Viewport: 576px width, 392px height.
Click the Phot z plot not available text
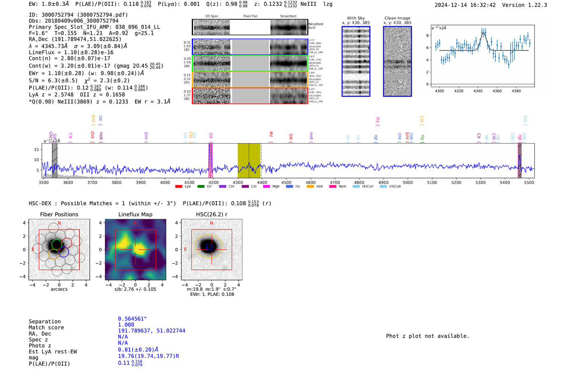pyautogui.click(x=427, y=336)
